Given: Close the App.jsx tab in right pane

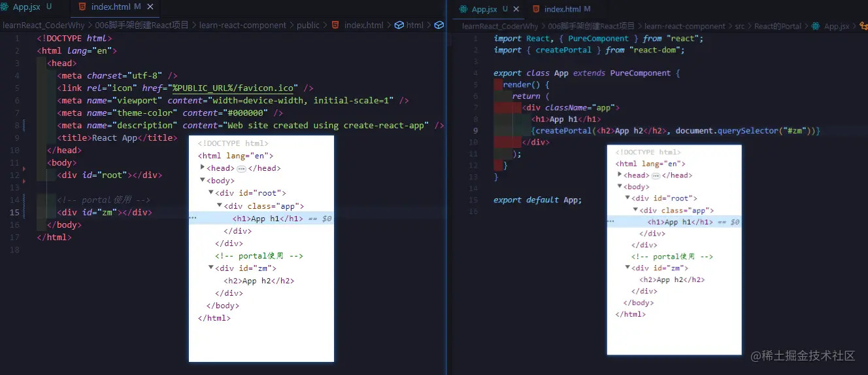Looking at the screenshot, I should click(x=516, y=9).
